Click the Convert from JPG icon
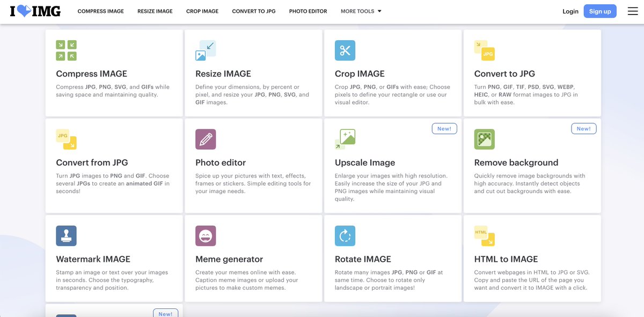 [65, 138]
